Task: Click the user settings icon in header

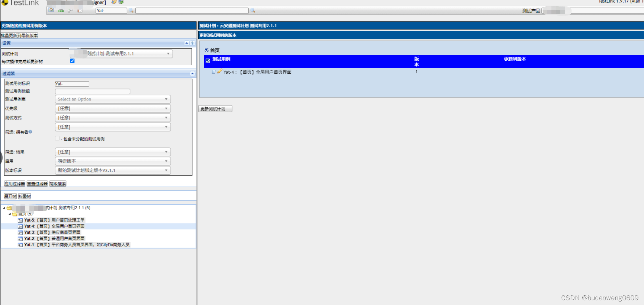Action: pos(114,2)
